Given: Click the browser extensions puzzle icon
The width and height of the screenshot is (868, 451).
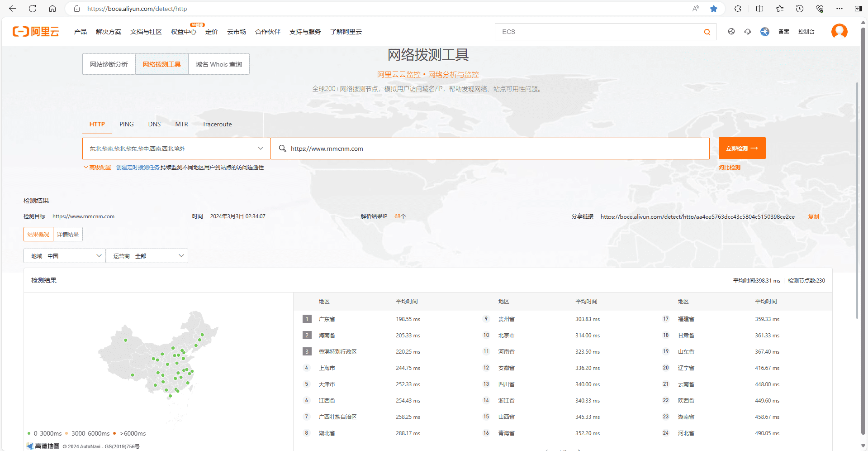Looking at the screenshot, I should (x=738, y=8).
